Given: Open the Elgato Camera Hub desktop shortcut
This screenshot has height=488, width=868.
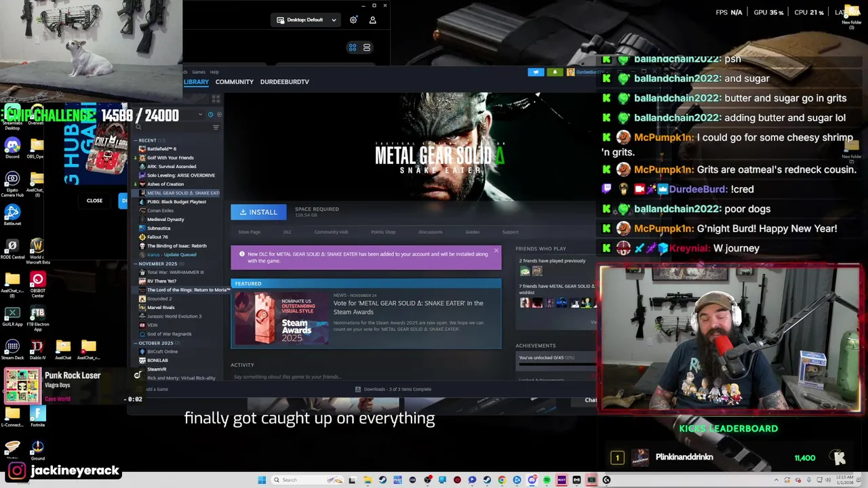Looking at the screenshot, I should (x=12, y=183).
